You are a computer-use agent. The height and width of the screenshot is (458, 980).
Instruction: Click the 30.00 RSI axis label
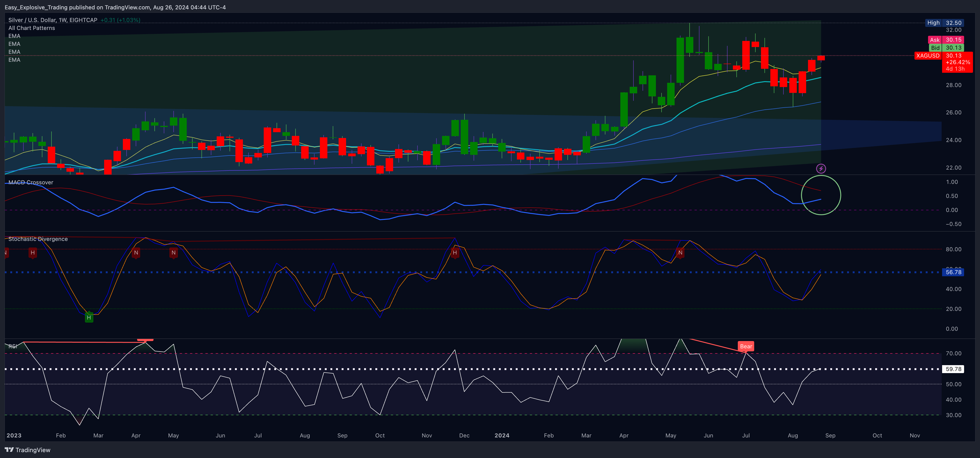(x=953, y=415)
